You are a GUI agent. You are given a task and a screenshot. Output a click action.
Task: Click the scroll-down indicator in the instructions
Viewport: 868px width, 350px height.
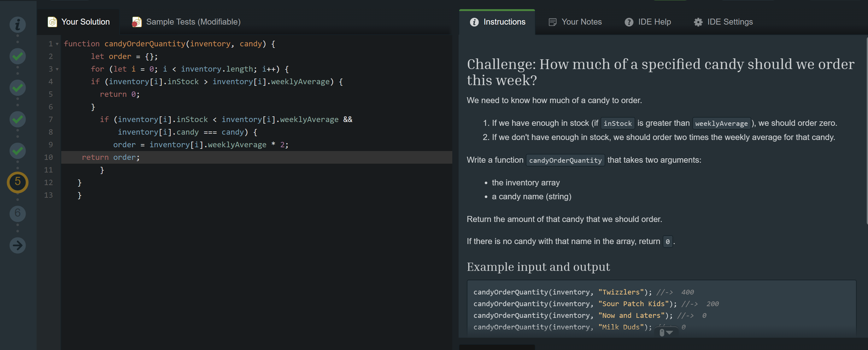tap(666, 332)
